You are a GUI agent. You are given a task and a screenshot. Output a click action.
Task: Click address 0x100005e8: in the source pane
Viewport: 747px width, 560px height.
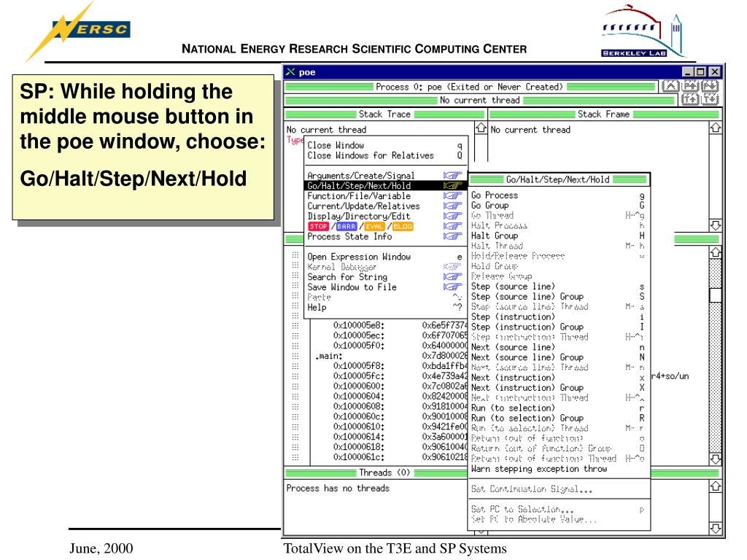click(359, 326)
